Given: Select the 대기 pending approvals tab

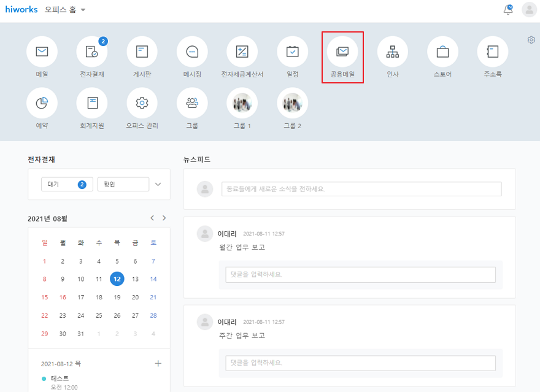Looking at the screenshot, I should [67, 184].
